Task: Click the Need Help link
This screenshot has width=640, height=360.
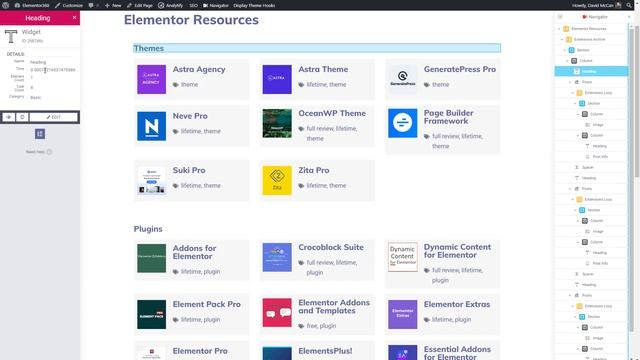Action: (38, 152)
